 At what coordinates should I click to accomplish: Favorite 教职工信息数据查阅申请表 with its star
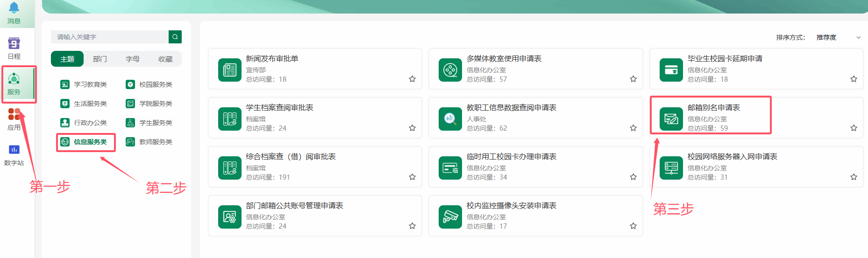click(633, 128)
